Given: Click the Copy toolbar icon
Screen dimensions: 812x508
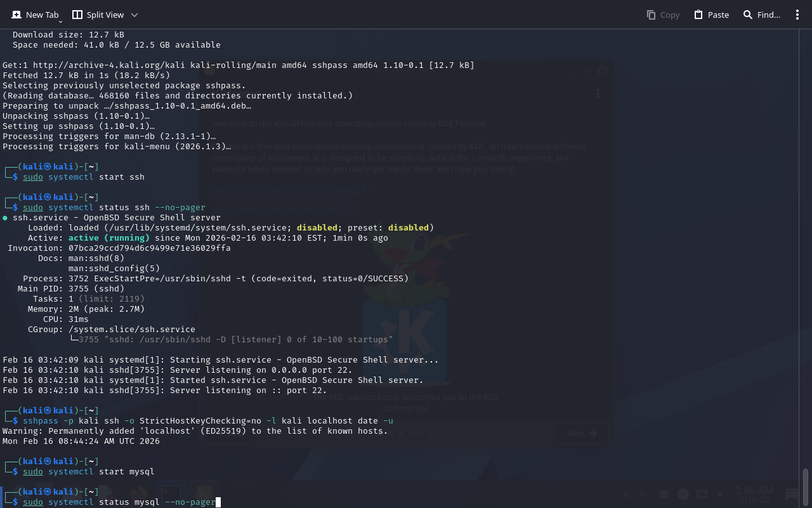Looking at the screenshot, I should (x=651, y=15).
